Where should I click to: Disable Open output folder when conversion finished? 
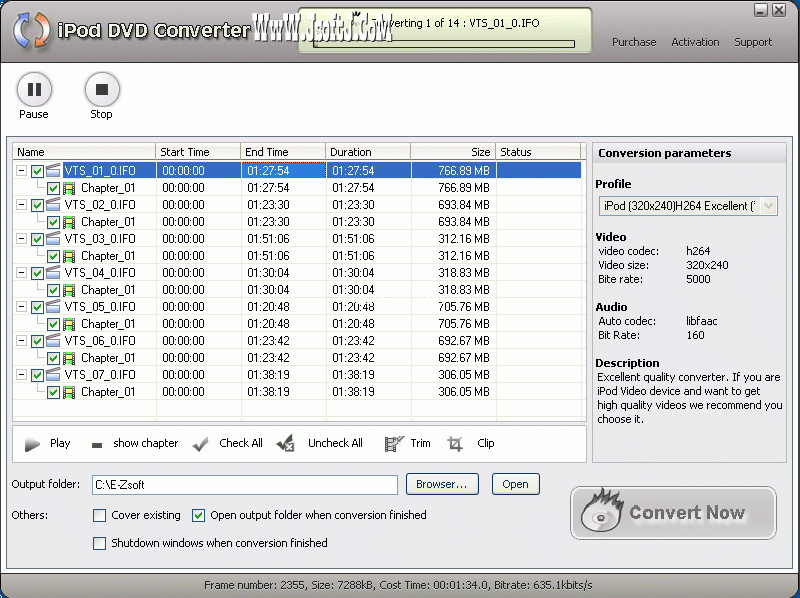click(198, 515)
